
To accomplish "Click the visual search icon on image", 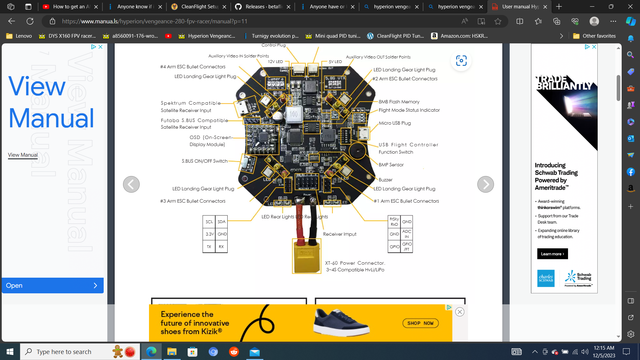I will (461, 61).
